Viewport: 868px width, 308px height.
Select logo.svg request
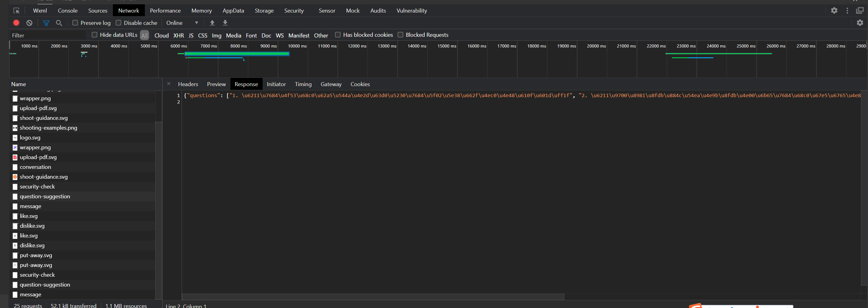click(x=83, y=138)
